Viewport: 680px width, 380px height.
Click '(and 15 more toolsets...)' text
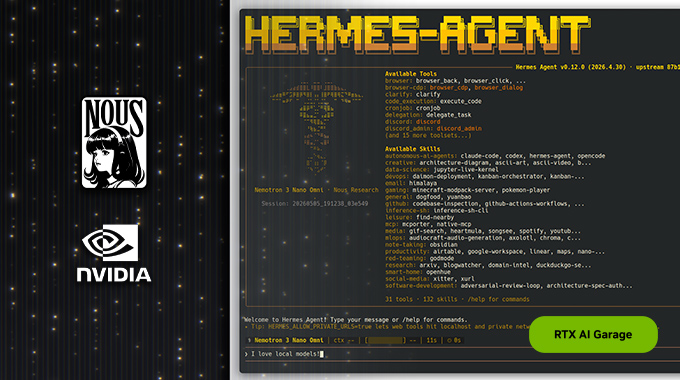[x=428, y=135]
